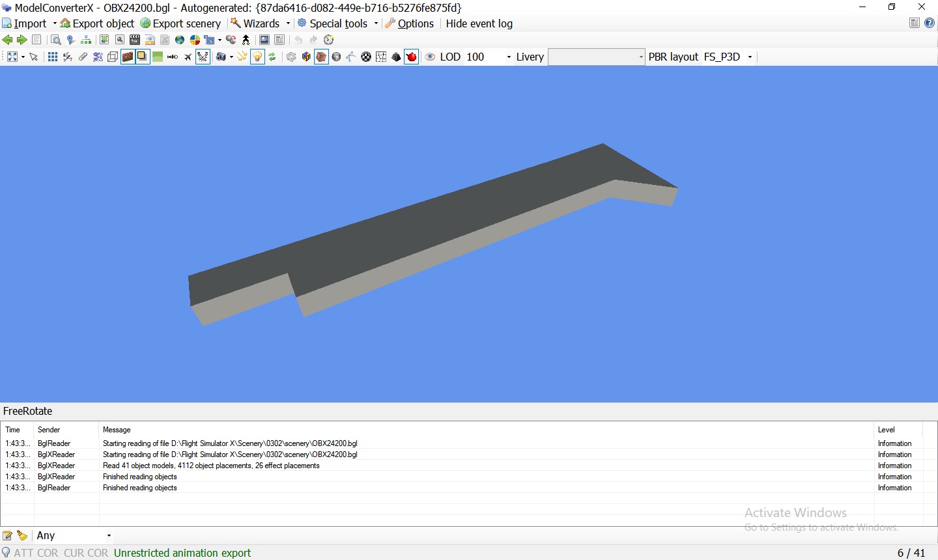Toggle the eye visibility icon beside LOD
This screenshot has height=560, width=938.
click(x=430, y=57)
